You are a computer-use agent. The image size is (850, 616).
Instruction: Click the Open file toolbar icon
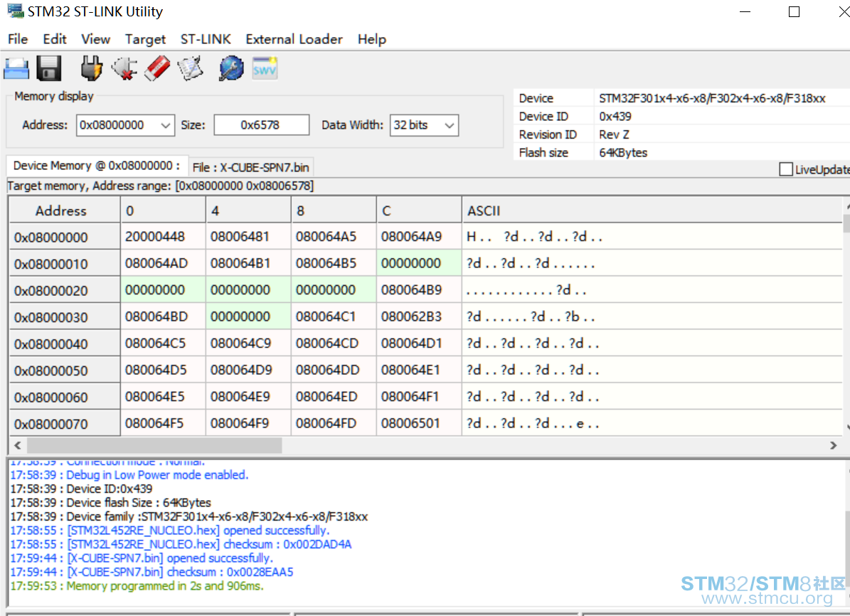[16, 69]
